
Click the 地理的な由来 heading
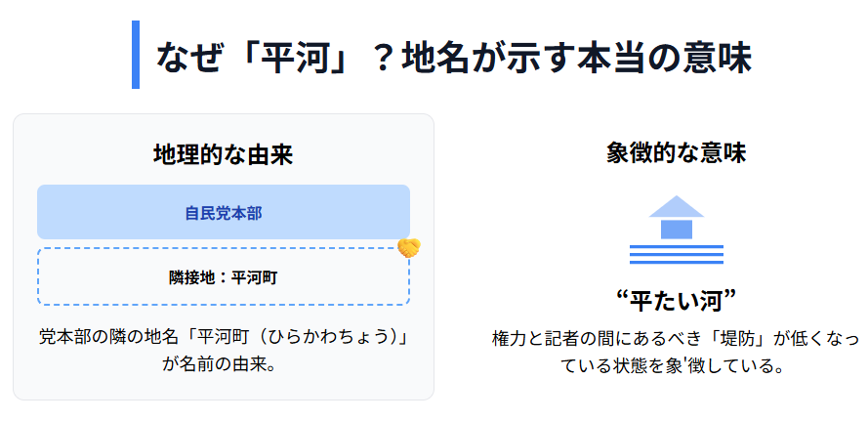tap(224, 154)
